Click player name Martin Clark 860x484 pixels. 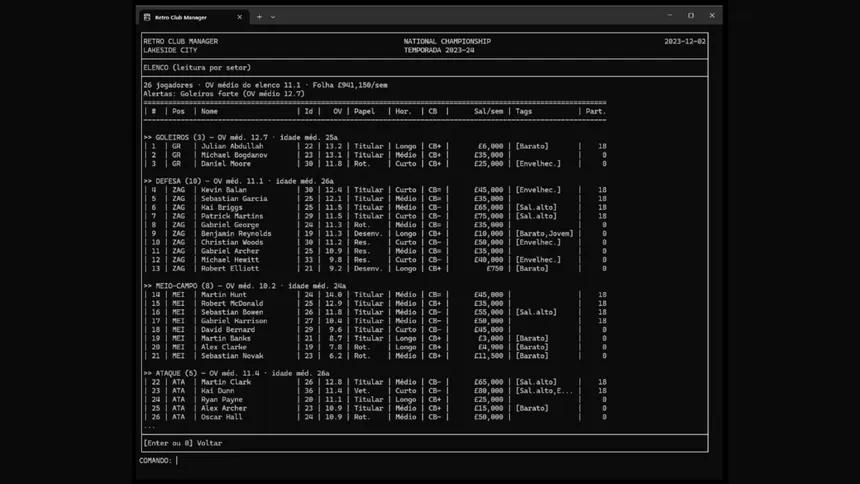(226, 382)
